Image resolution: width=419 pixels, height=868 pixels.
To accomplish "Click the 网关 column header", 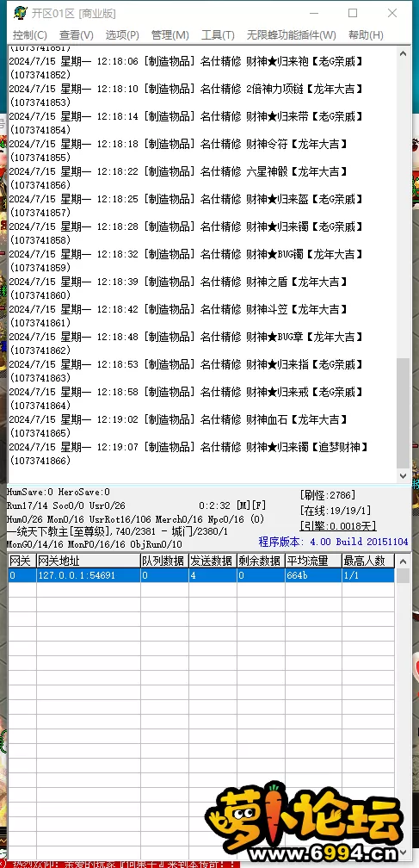I will (22, 561).
